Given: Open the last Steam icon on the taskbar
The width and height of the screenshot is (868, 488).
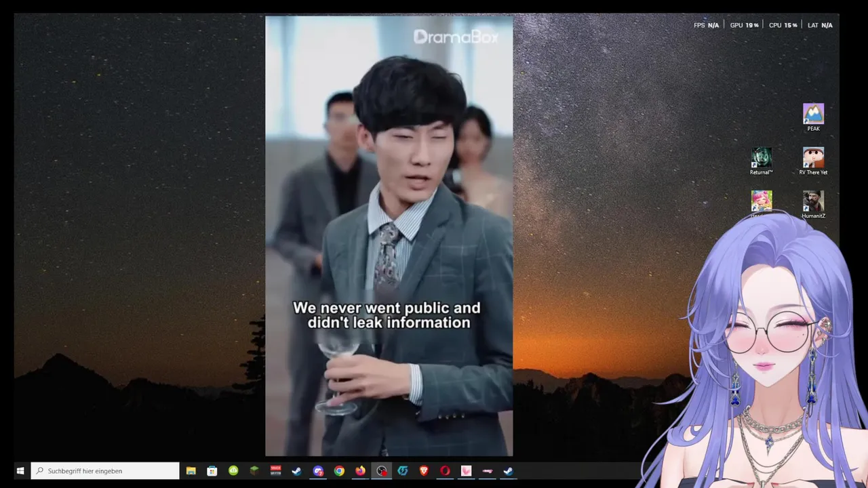Looking at the screenshot, I should pyautogui.click(x=509, y=470).
